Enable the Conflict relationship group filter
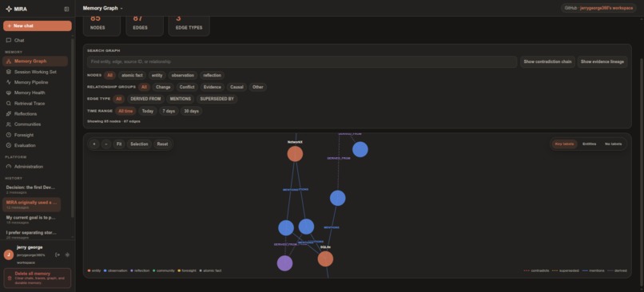 pyautogui.click(x=187, y=87)
